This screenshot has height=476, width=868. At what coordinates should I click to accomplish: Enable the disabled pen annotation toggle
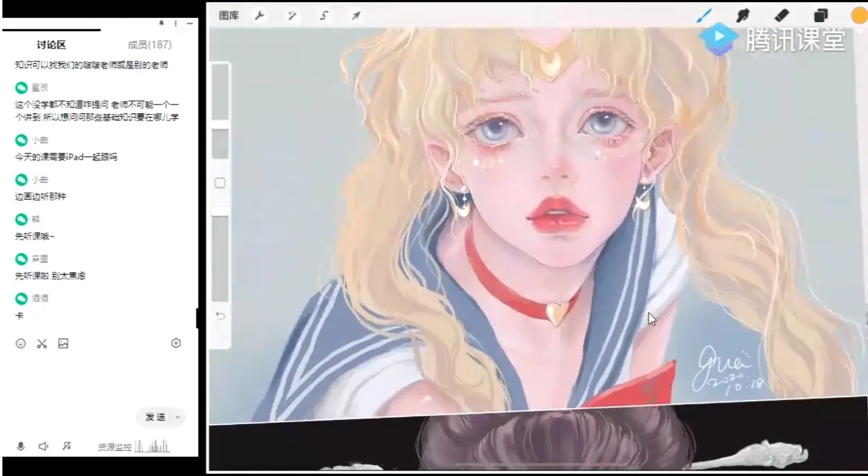(67, 446)
